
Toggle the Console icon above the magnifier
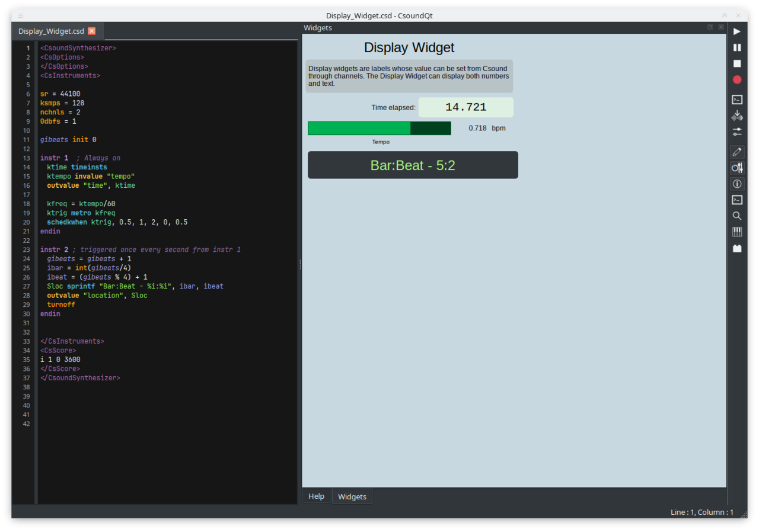[x=737, y=200]
